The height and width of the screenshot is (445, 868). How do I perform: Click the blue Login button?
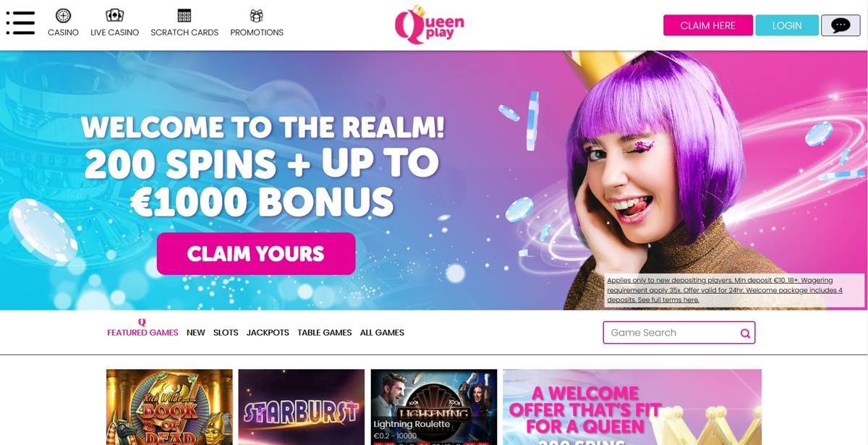[787, 25]
